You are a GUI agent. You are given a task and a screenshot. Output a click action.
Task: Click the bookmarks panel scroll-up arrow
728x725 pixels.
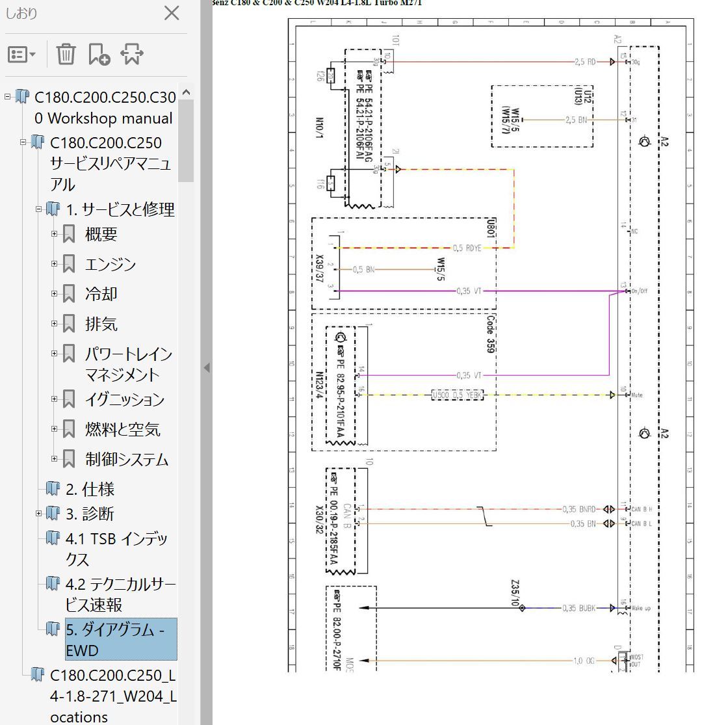click(186, 92)
